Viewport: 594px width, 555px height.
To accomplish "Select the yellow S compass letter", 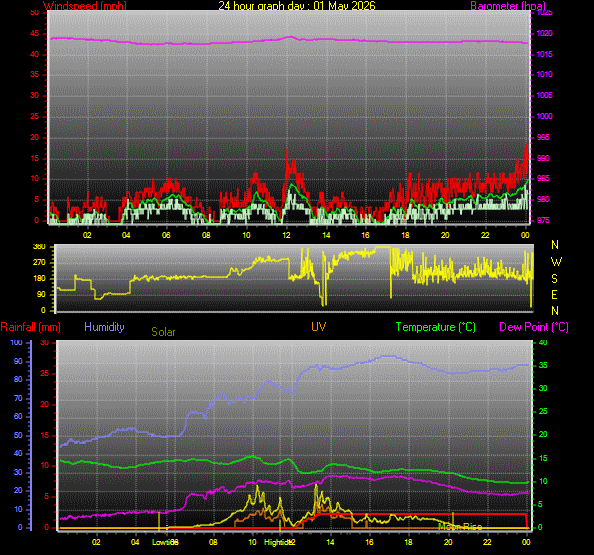I will pos(555,279).
